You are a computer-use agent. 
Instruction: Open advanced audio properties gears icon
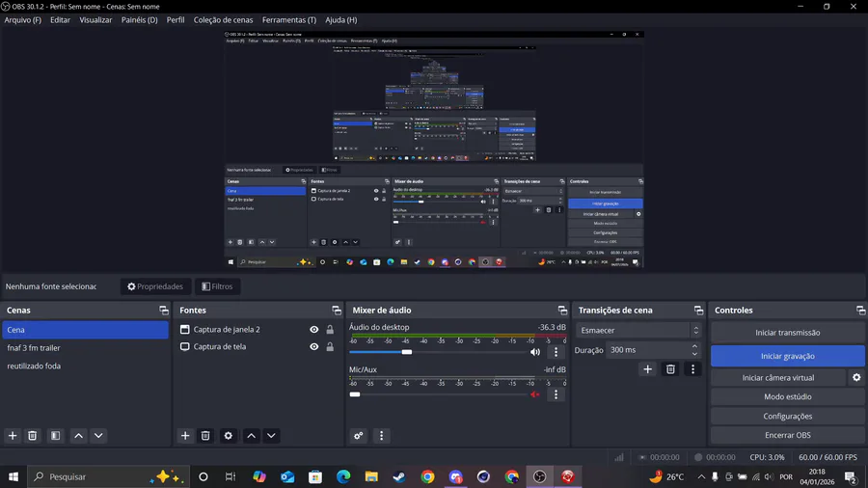(x=359, y=435)
